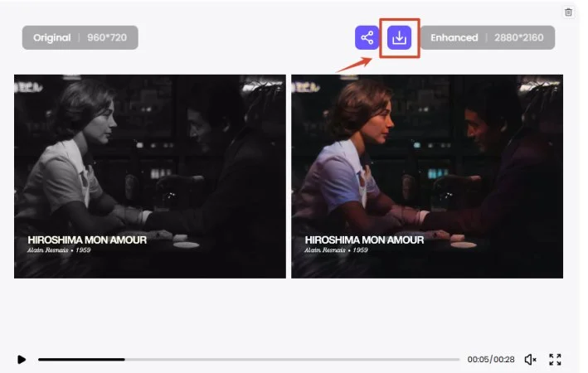Click the 960*720 resolution text
The image size is (588, 373).
(107, 37)
